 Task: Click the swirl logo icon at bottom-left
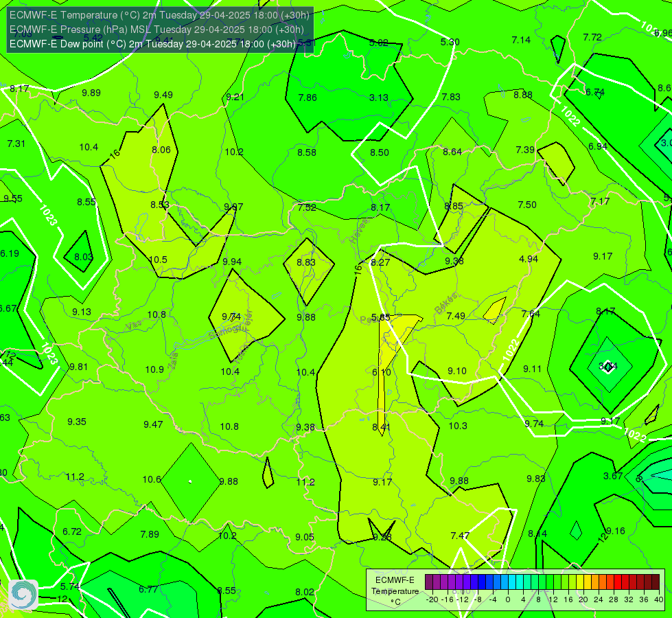point(23,595)
